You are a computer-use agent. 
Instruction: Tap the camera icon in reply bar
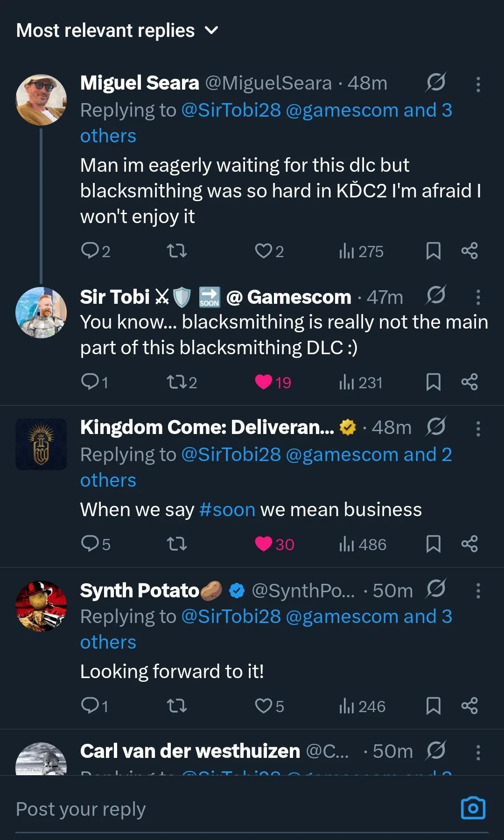tap(473, 808)
